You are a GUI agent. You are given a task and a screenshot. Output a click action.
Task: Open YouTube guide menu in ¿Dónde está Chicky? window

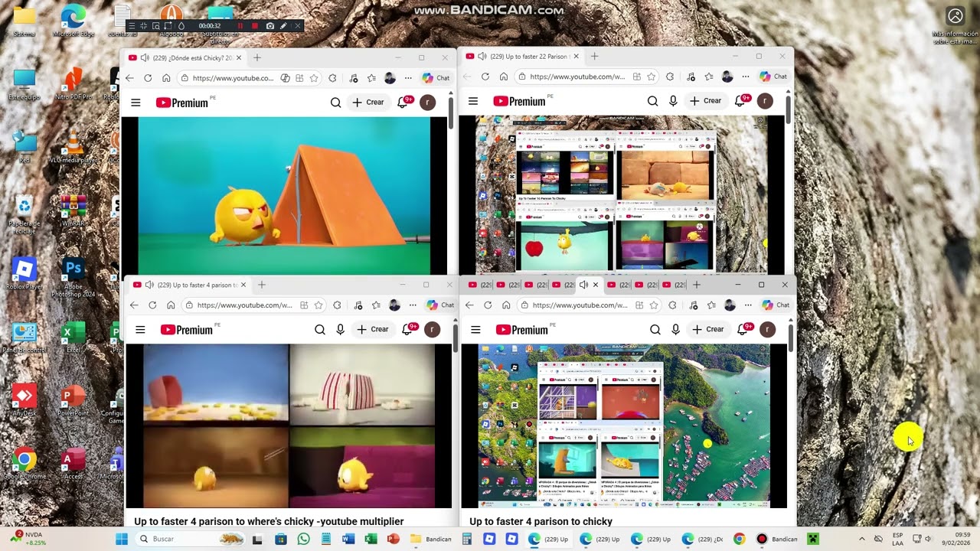click(136, 102)
